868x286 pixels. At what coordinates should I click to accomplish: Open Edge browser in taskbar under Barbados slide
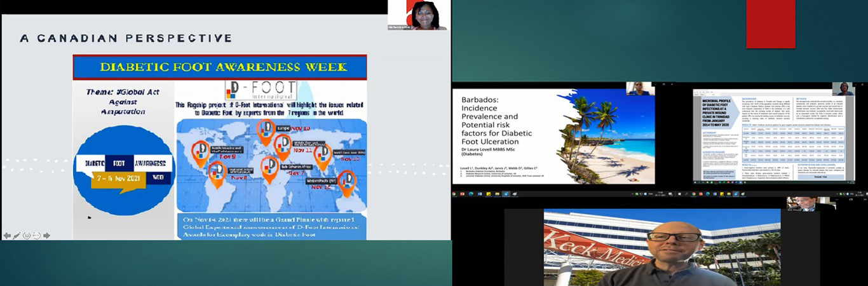(471, 194)
